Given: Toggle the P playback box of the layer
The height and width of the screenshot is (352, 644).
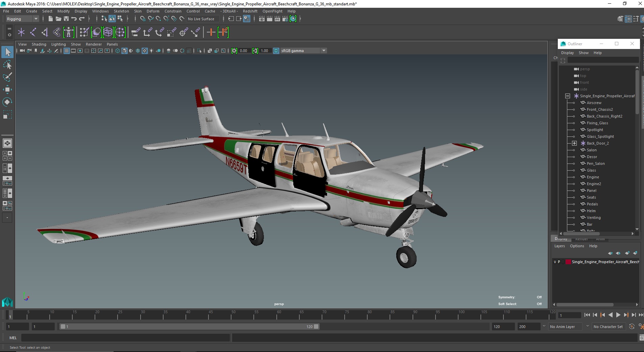Looking at the screenshot, I should (559, 262).
